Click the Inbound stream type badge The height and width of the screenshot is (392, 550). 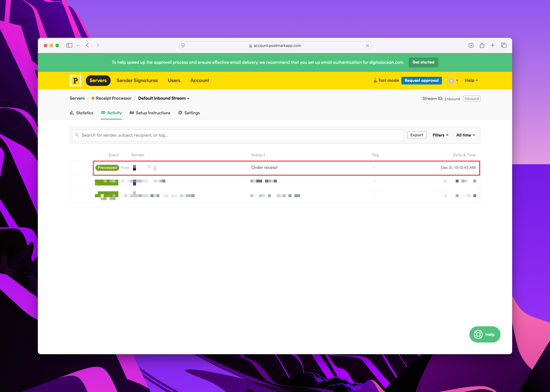[x=472, y=99]
